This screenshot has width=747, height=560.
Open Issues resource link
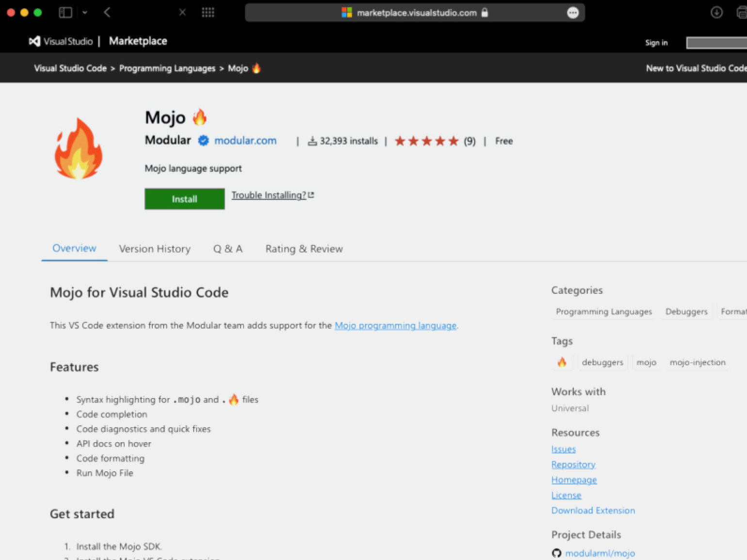[x=564, y=449]
